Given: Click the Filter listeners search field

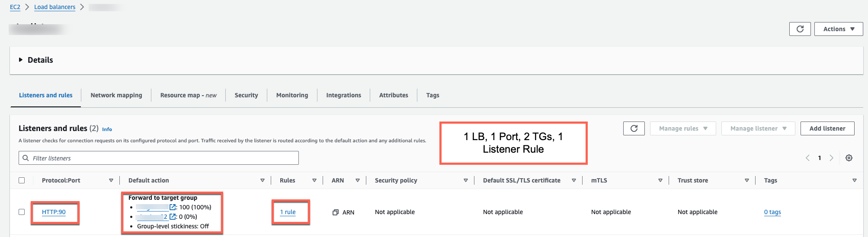Looking at the screenshot, I should 159,158.
